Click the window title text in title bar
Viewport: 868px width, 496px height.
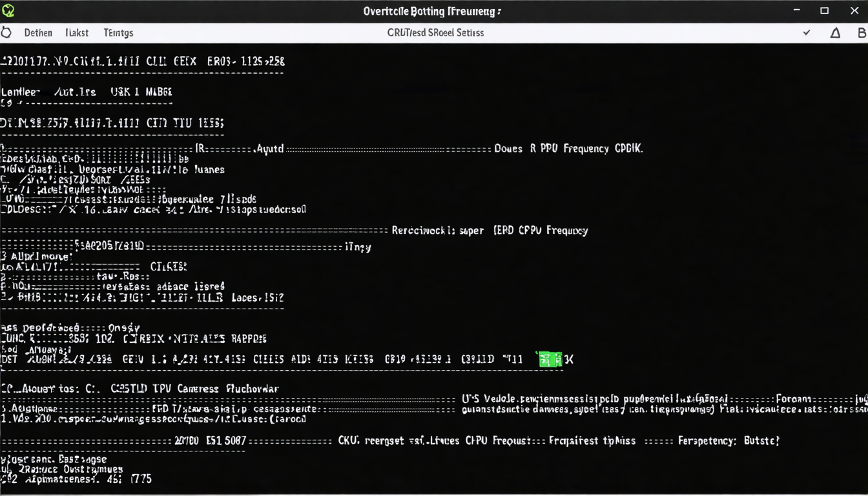pos(432,11)
